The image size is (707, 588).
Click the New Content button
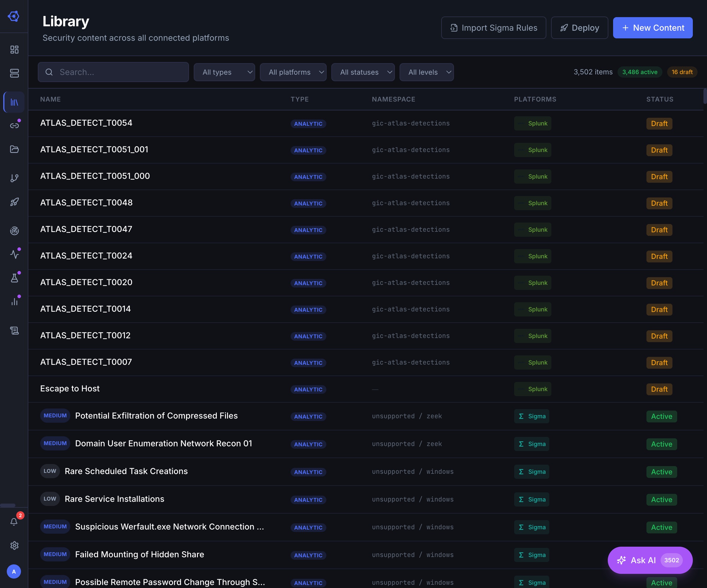click(652, 27)
